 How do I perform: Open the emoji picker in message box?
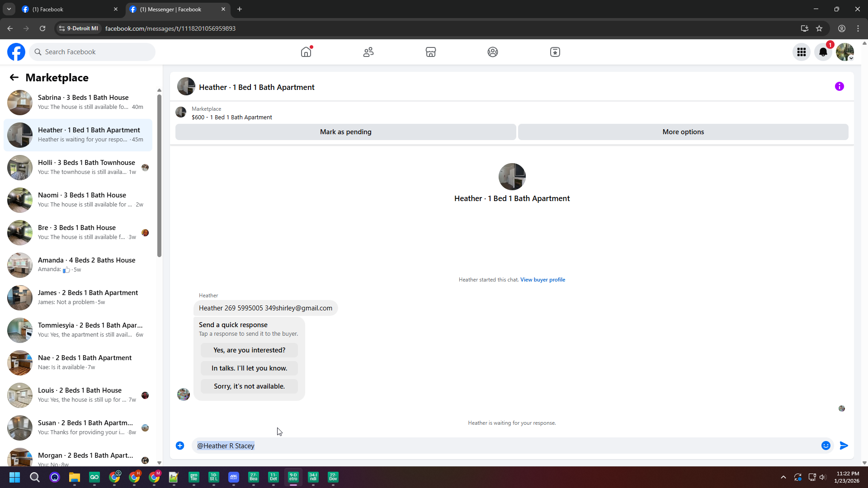pos(826,446)
